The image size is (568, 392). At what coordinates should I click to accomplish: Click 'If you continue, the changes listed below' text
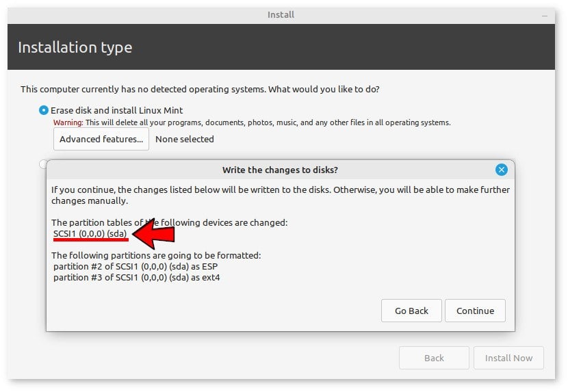pos(281,195)
